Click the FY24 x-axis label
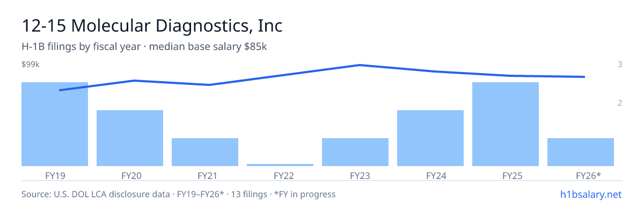644x215 pixels. point(436,175)
